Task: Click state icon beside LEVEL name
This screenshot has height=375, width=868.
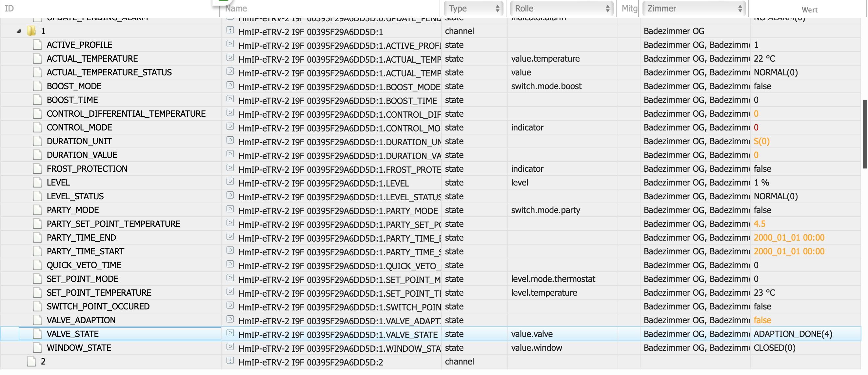Action: pos(230,182)
